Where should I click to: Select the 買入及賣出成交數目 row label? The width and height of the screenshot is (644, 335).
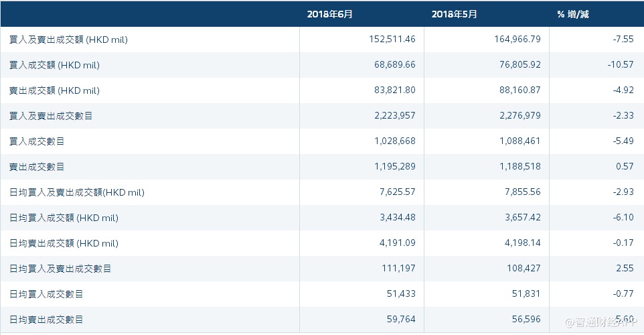coord(51,116)
